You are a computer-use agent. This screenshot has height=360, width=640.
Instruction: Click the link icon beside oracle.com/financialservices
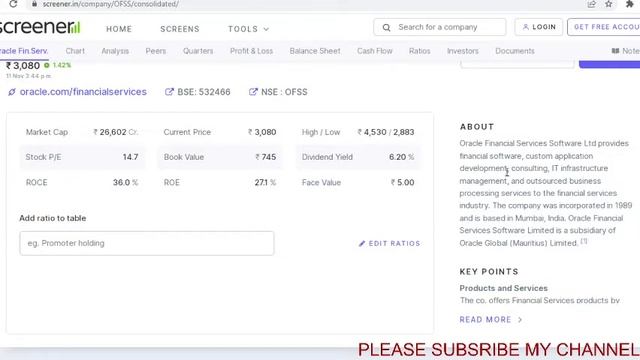coord(12,92)
